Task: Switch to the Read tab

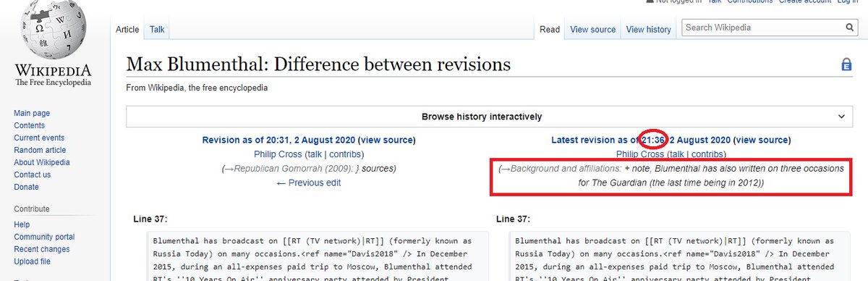Action: click(550, 30)
